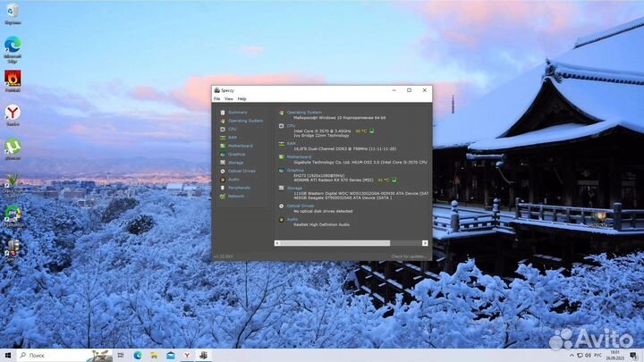Click the Optical Drives disc icon in sidebar

223,171
